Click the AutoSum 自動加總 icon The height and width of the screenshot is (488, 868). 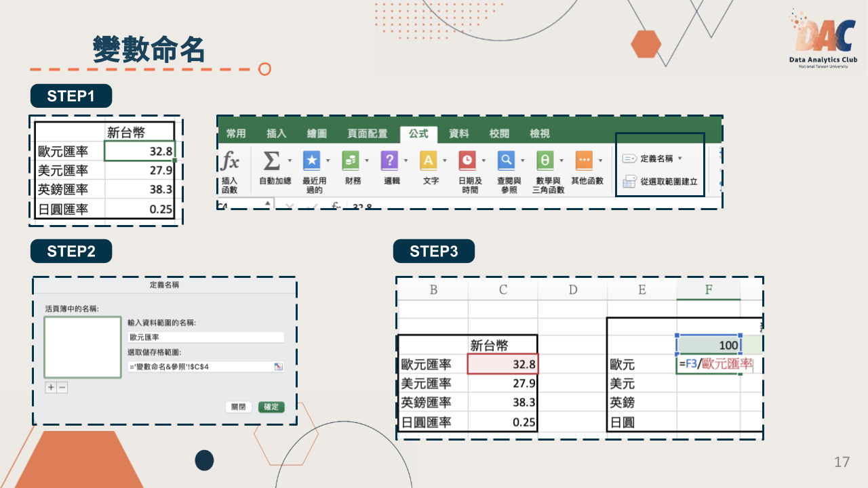[272, 161]
